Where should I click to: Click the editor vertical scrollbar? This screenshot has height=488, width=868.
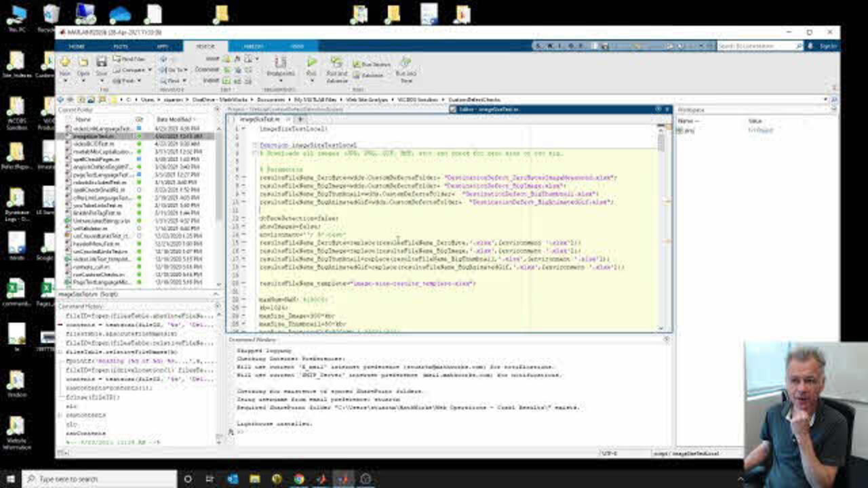661,141
